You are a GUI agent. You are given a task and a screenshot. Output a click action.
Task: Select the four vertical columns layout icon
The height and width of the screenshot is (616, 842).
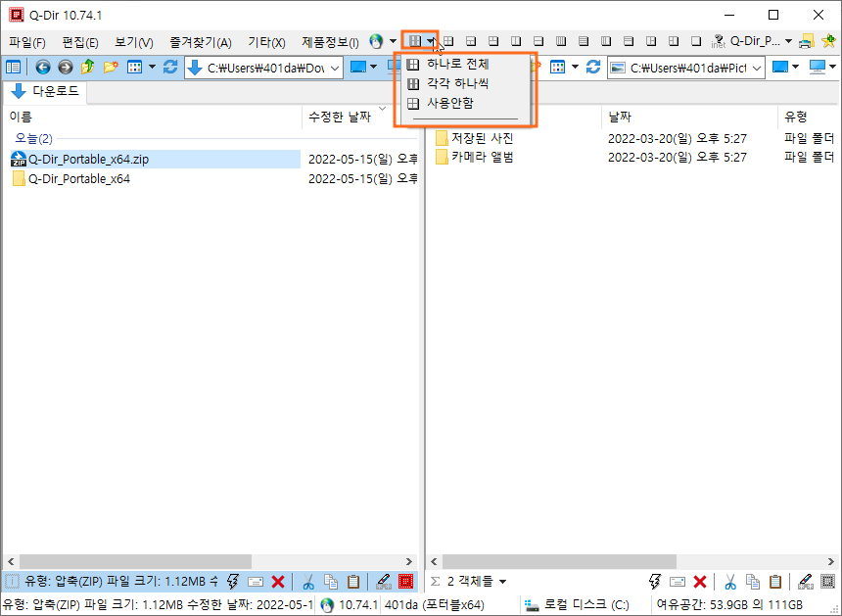click(x=561, y=41)
